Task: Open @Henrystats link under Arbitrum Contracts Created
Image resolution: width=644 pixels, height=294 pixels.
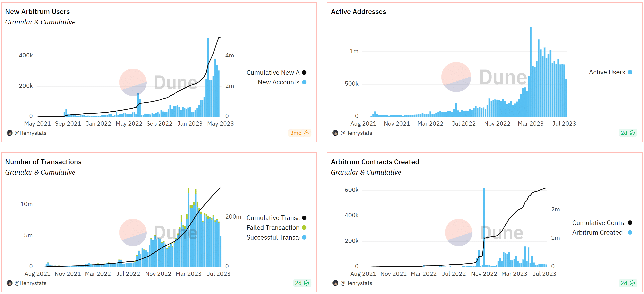Action: coord(356,283)
